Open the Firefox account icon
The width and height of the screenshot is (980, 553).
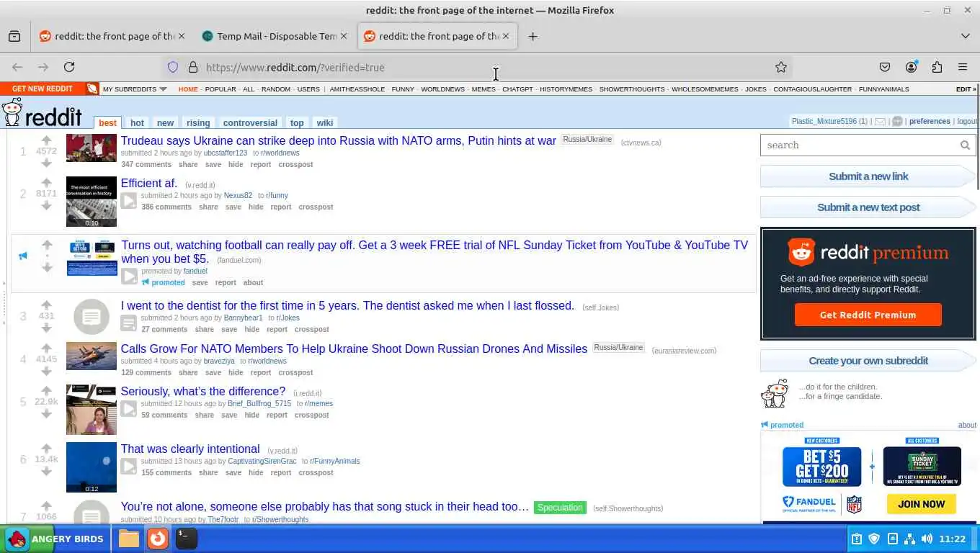(x=911, y=67)
